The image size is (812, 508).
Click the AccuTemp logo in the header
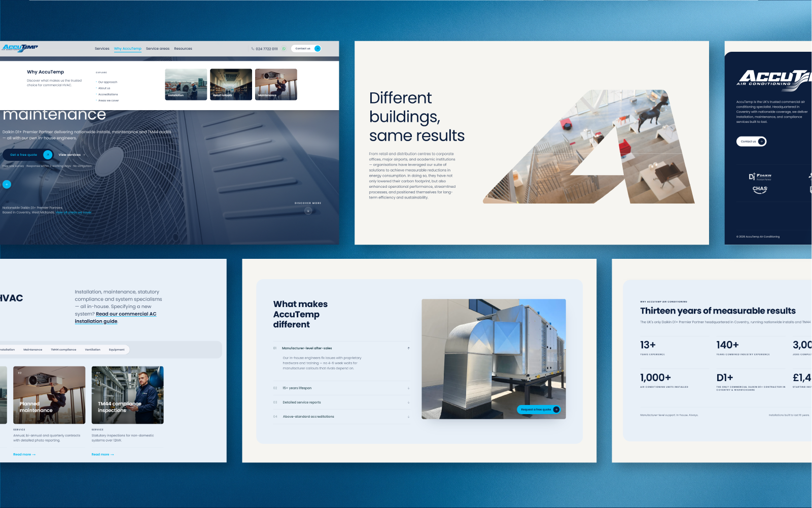pyautogui.click(x=20, y=48)
